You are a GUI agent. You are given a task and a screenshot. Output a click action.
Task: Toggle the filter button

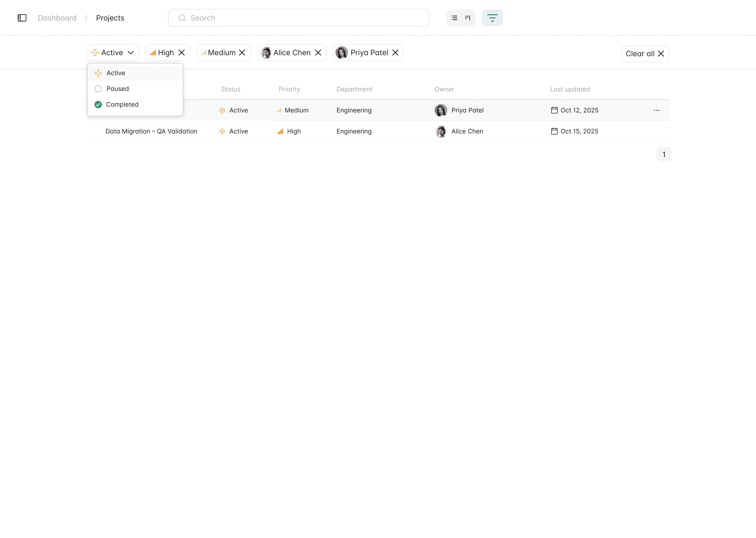point(492,18)
